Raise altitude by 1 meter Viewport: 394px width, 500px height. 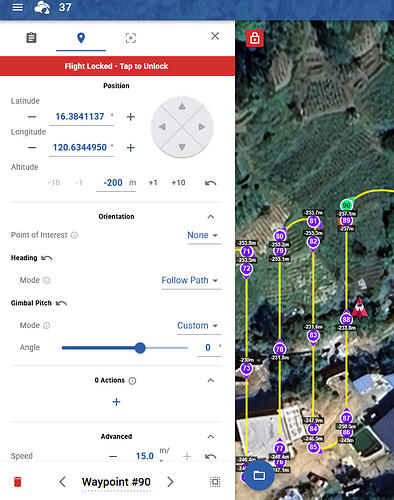[x=153, y=183]
